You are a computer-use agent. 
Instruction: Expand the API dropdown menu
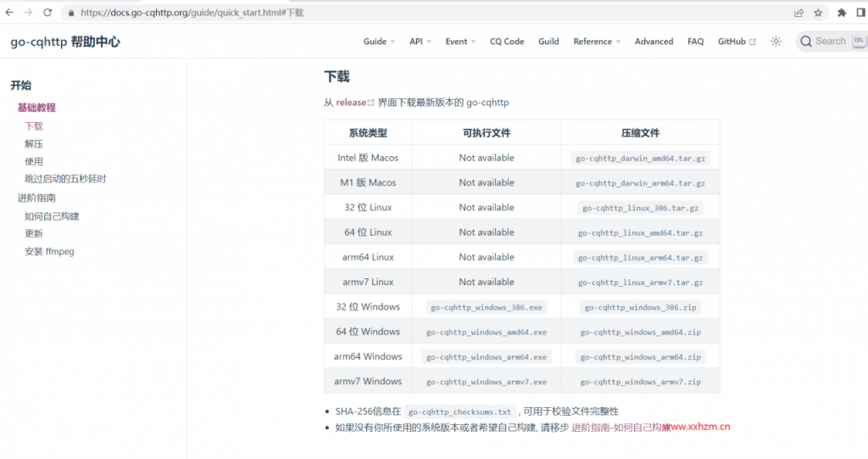click(x=420, y=42)
